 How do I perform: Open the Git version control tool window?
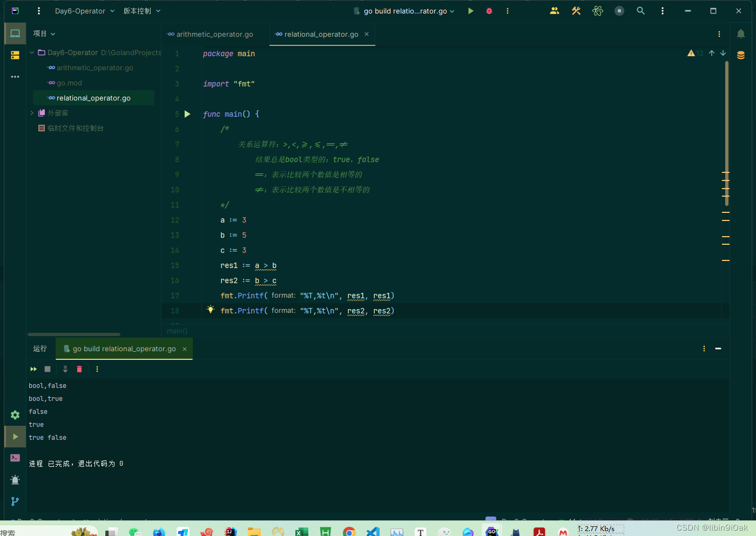[15, 501]
